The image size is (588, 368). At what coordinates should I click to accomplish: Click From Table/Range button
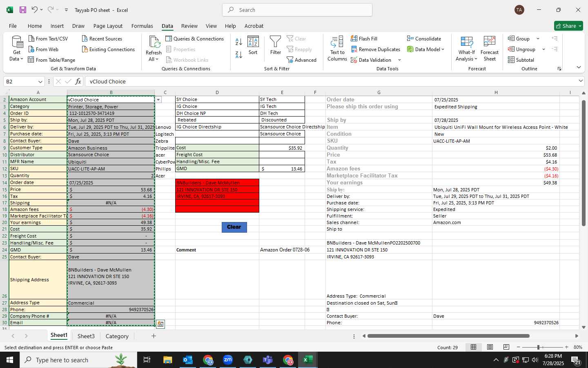click(x=51, y=60)
